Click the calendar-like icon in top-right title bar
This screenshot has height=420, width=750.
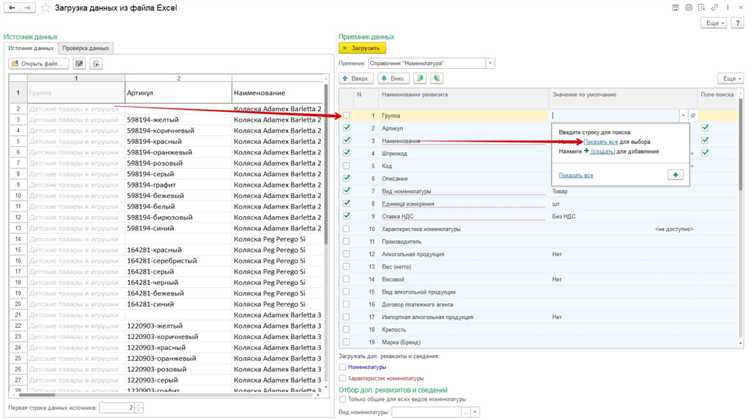click(675, 8)
